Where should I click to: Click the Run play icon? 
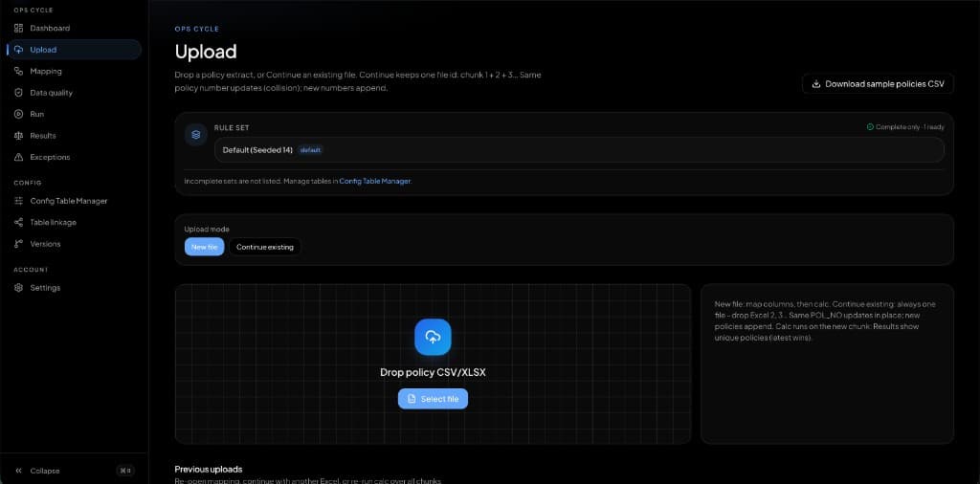(x=18, y=114)
